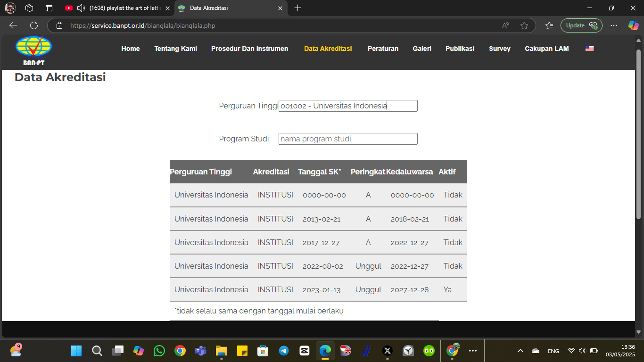Open the Prosedur Dan Instrumen menu
Image resolution: width=644 pixels, height=362 pixels.
pyautogui.click(x=249, y=49)
